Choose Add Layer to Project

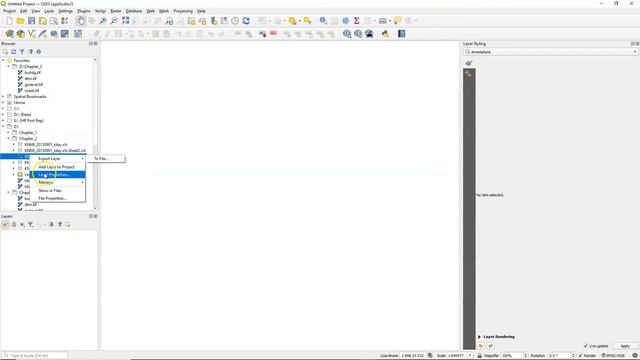pos(58,167)
